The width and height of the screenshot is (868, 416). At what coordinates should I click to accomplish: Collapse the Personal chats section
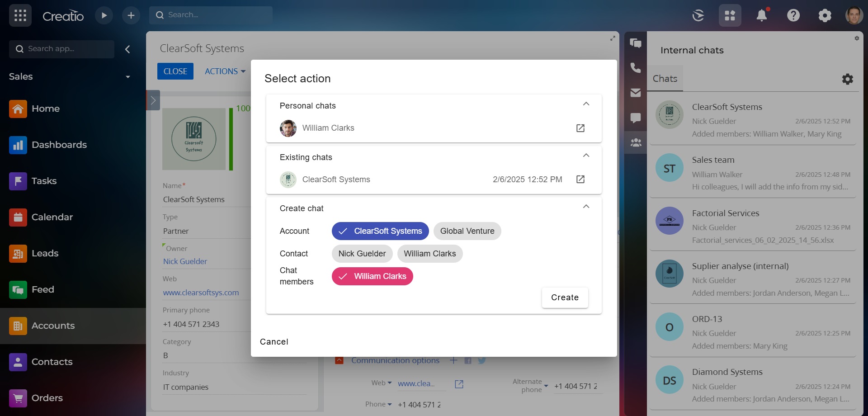tap(586, 104)
